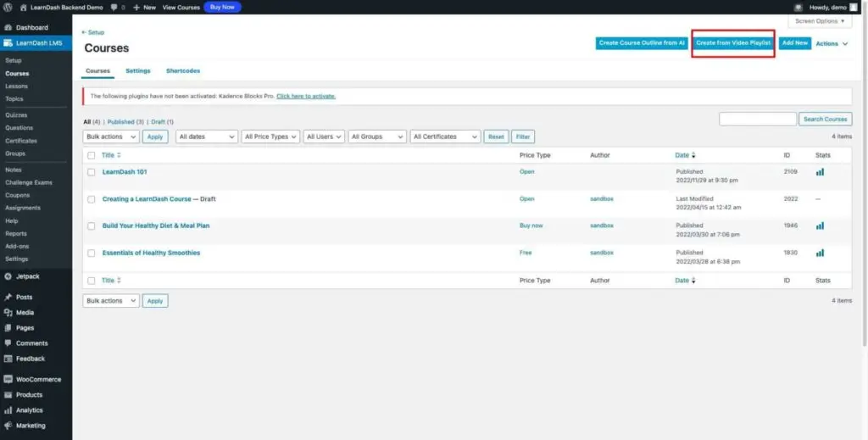Click the Filter button
Viewport: 868px width, 440px height.
tap(523, 136)
